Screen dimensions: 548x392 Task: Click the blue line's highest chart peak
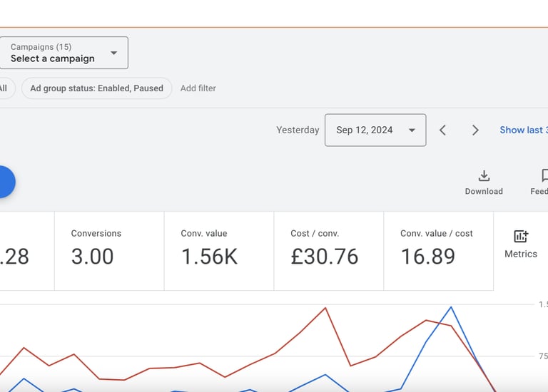[x=451, y=307]
